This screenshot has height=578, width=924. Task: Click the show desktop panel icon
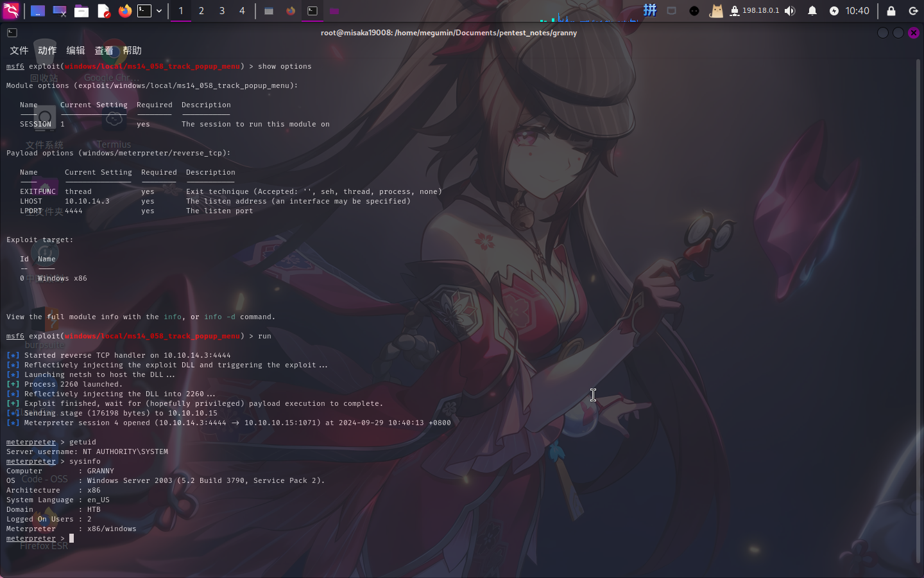tap(38, 11)
